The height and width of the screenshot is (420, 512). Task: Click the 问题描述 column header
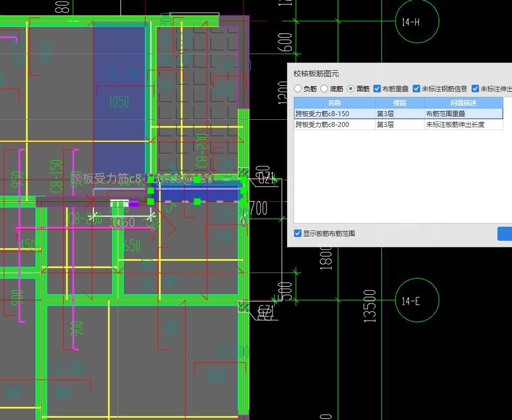click(463, 103)
